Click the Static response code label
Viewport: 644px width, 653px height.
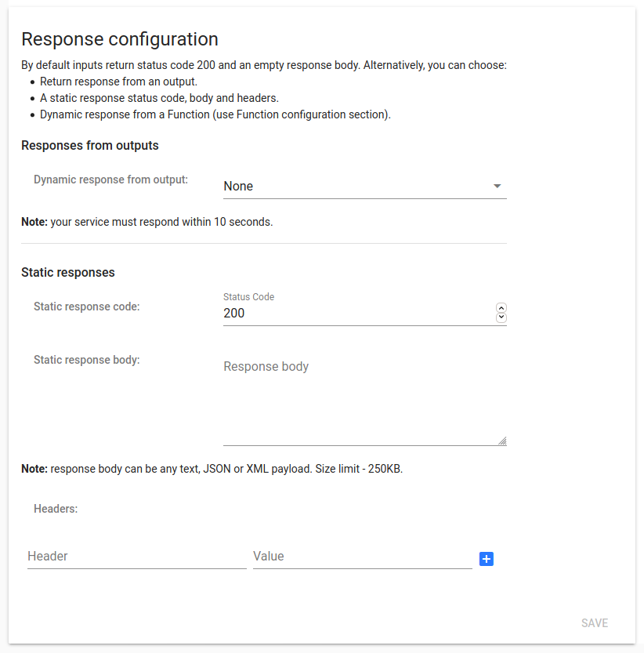point(86,307)
